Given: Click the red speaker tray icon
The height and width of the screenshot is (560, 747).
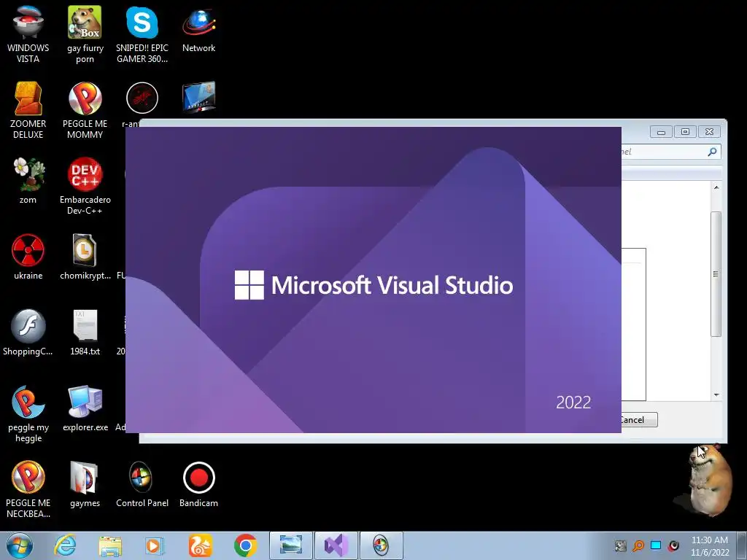Looking at the screenshot, I should pyautogui.click(x=673, y=545).
